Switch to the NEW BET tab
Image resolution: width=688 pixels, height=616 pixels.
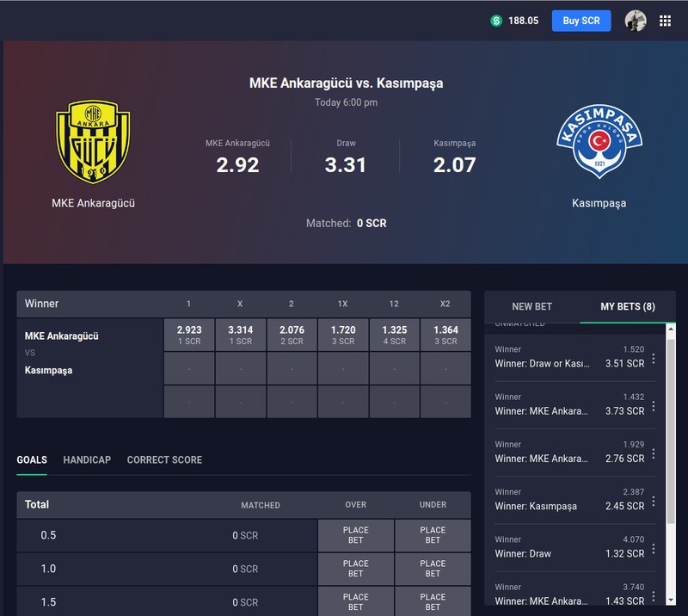click(531, 306)
